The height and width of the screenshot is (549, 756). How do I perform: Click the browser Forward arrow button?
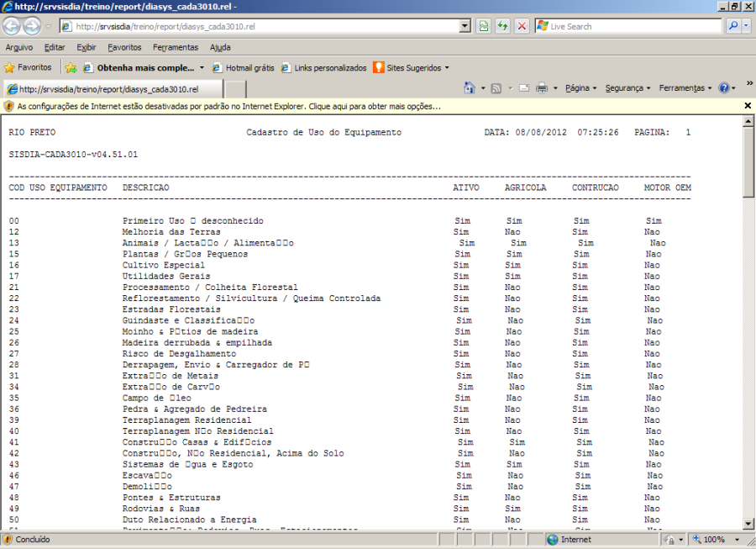point(32,26)
